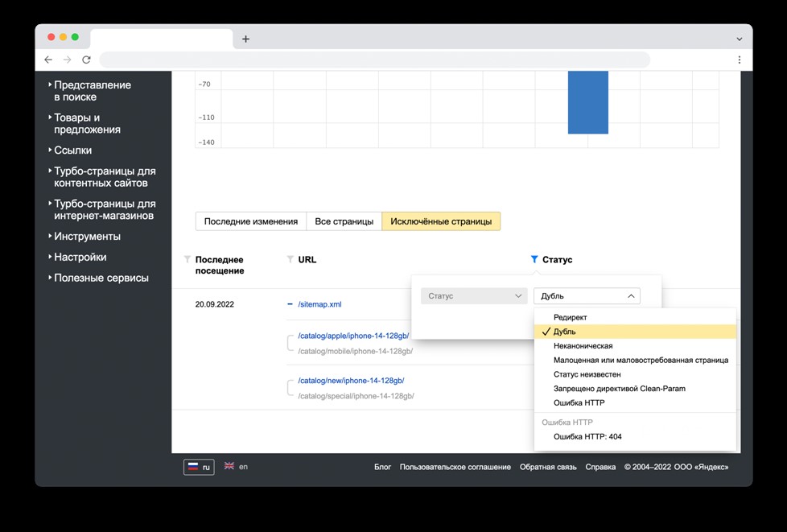Click the URL column filter funnel icon

[290, 259]
